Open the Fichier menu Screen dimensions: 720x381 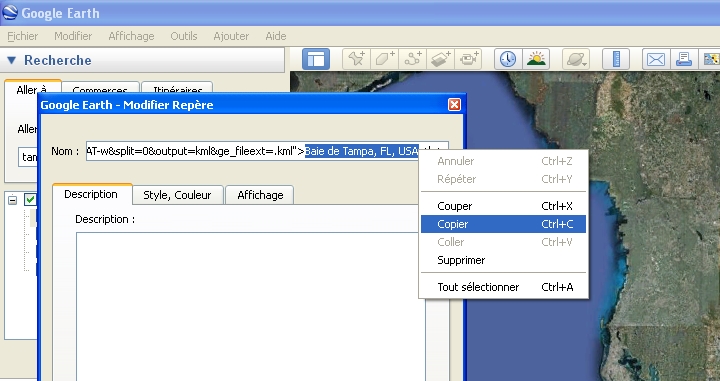[22, 36]
